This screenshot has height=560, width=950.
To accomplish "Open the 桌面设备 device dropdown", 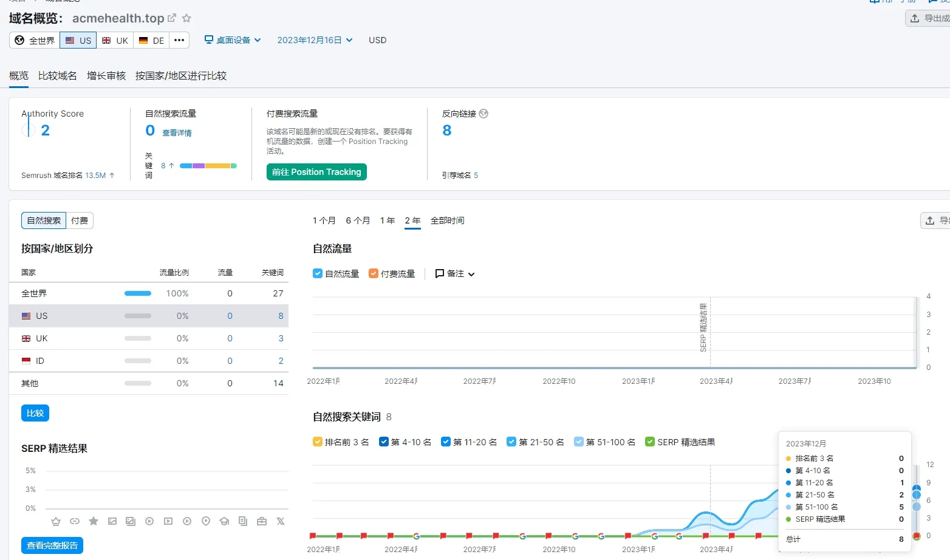I will (x=233, y=40).
